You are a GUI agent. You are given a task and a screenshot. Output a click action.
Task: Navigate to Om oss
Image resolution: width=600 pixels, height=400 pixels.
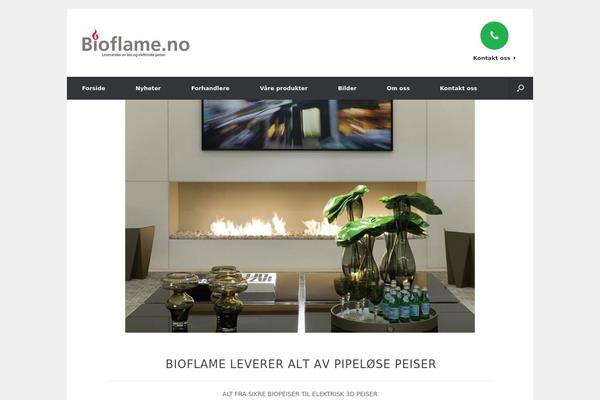pos(398,88)
